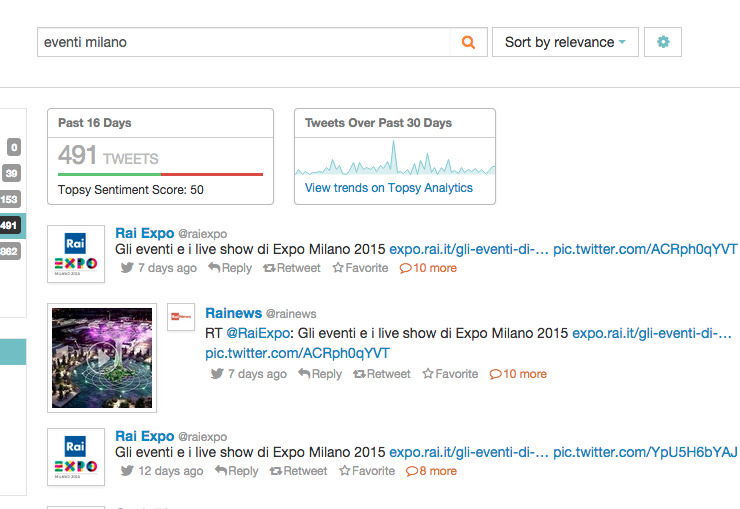The height and width of the screenshot is (509, 740).
Task: Open the Rainews profile name link
Action: point(234,313)
